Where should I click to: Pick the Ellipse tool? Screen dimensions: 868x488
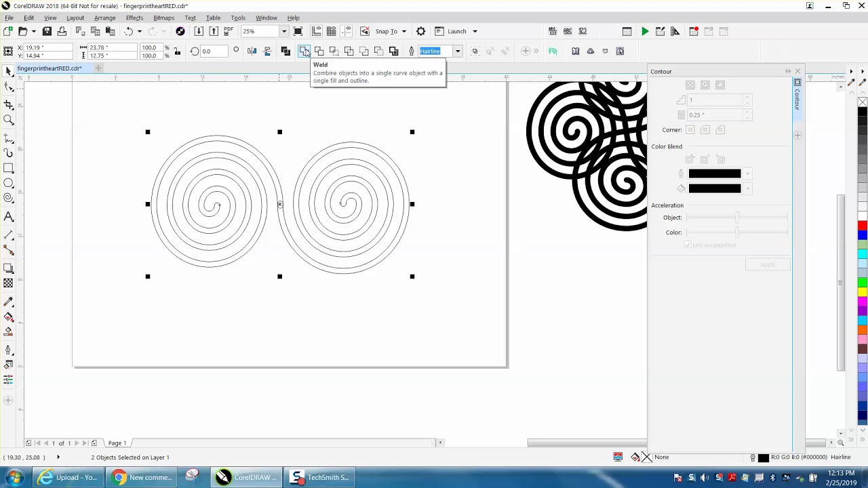(9, 183)
